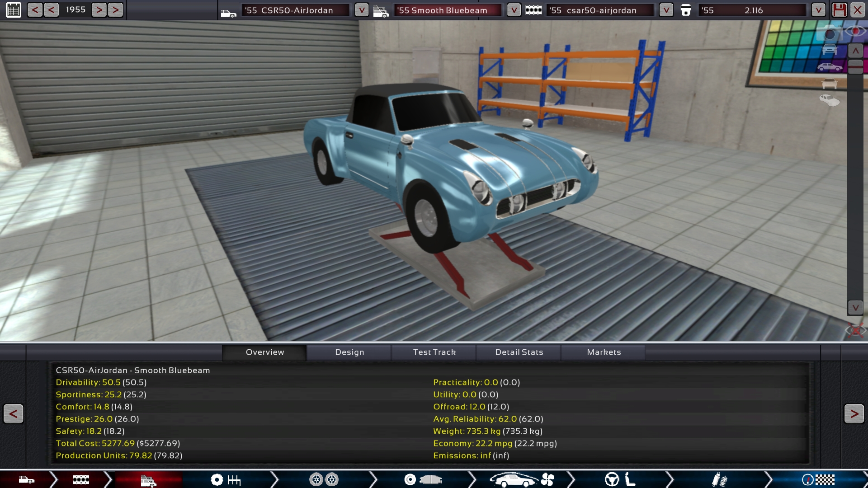Toggle the eye visibility icon
This screenshot has width=868, height=488.
point(855,31)
